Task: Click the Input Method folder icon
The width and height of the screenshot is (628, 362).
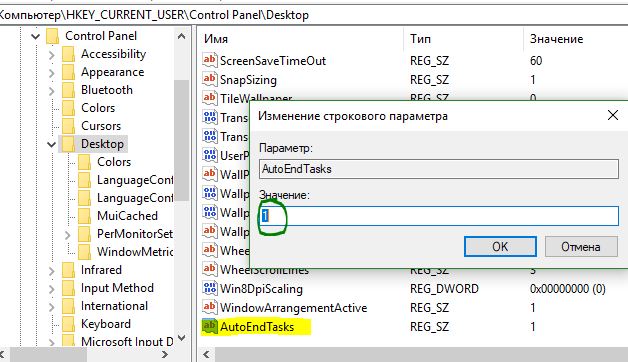Action: [68, 288]
